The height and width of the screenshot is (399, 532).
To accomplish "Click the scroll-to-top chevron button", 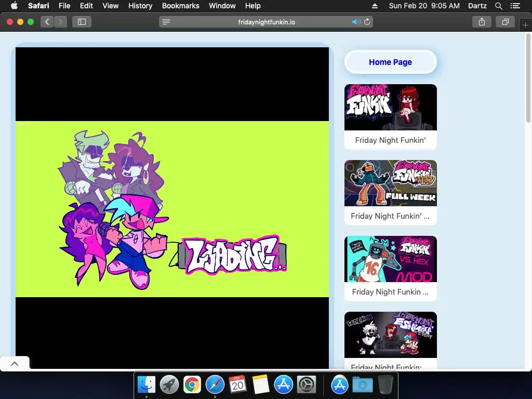I will [x=15, y=363].
